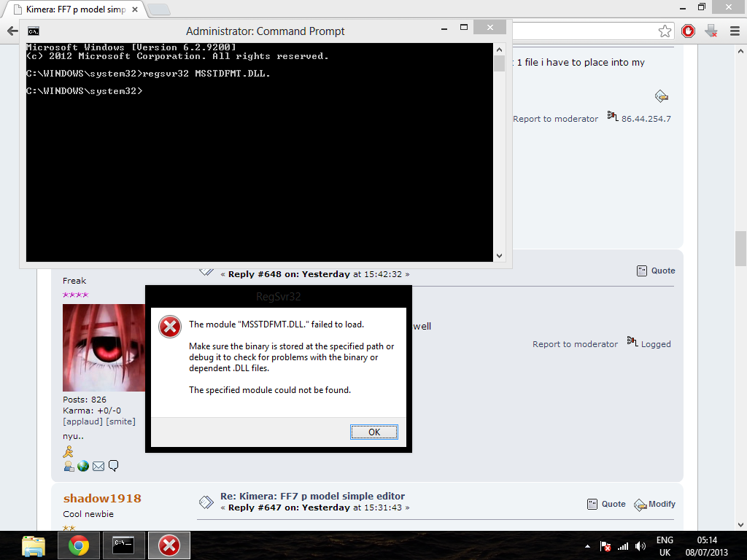Screen dimensions: 747x560
Task: Click the applaud karma link
Action: pos(83,421)
